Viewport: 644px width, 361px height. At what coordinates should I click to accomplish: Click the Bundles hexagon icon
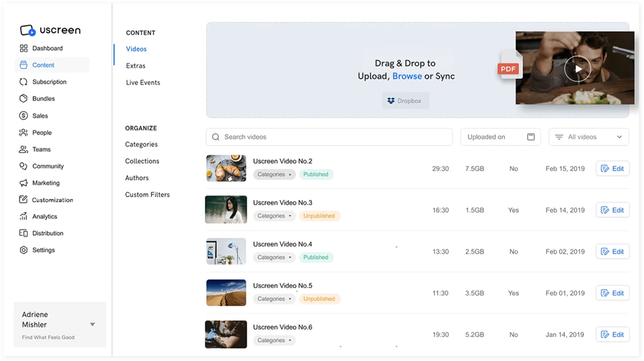[23, 98]
